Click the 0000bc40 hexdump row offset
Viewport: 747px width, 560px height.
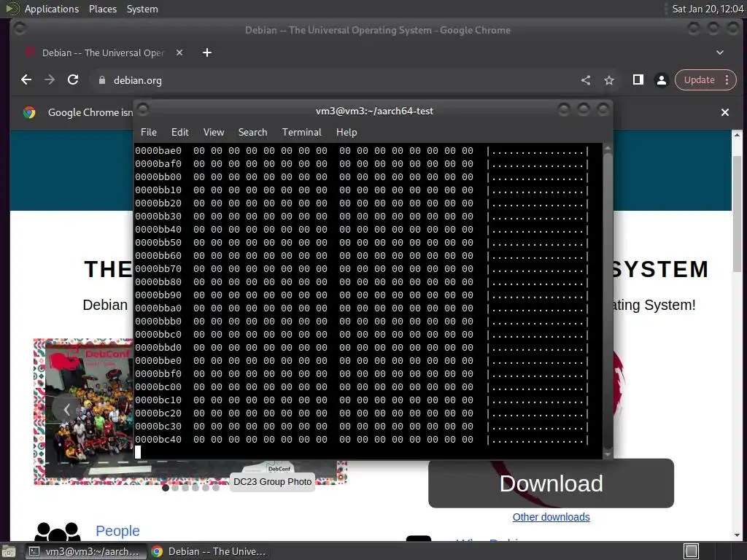coord(158,440)
